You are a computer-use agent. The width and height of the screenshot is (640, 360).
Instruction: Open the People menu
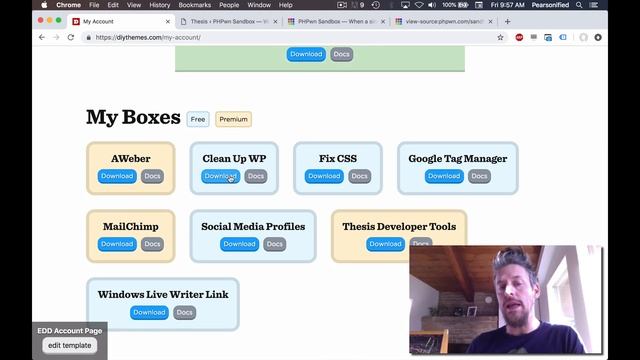[229, 5]
